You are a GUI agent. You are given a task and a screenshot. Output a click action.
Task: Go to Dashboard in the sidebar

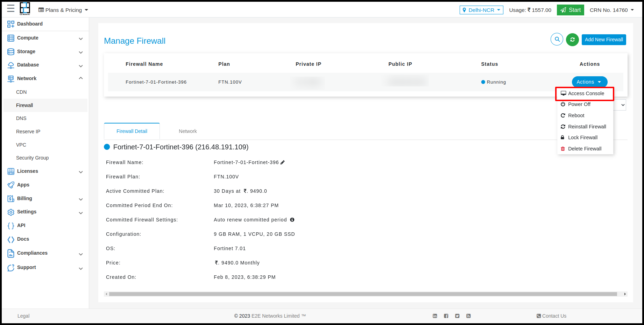(x=30, y=24)
